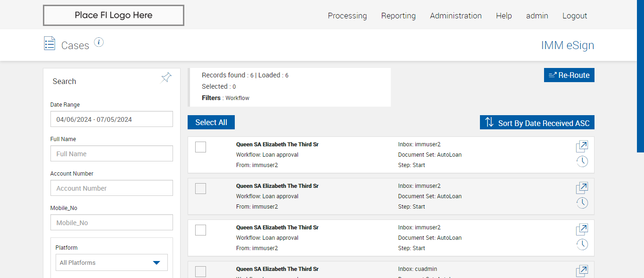Open the first case using its open icon

[582, 146]
